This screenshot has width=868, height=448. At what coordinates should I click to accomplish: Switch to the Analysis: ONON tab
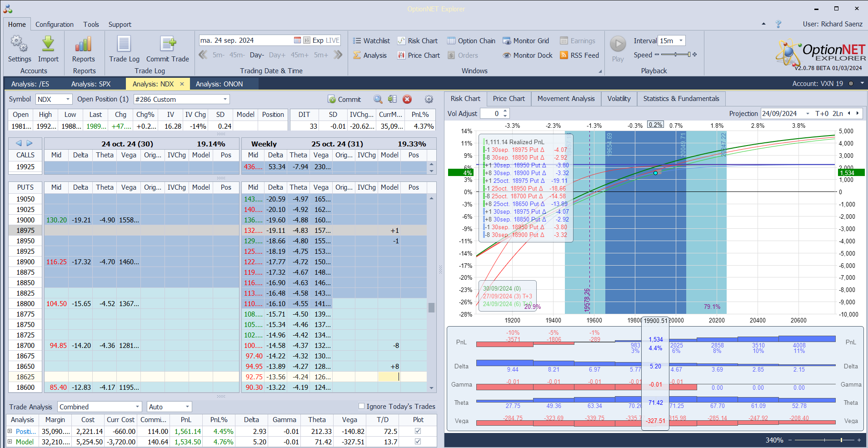(219, 84)
